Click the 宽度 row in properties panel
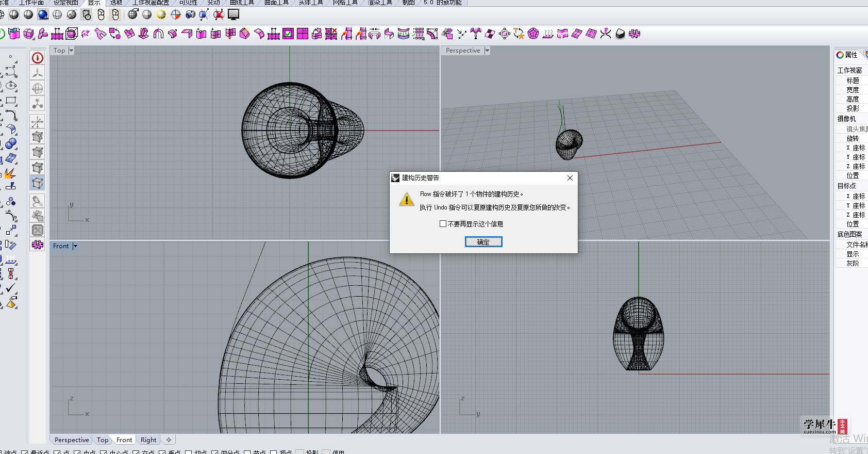The width and height of the screenshot is (868, 454). click(x=853, y=90)
